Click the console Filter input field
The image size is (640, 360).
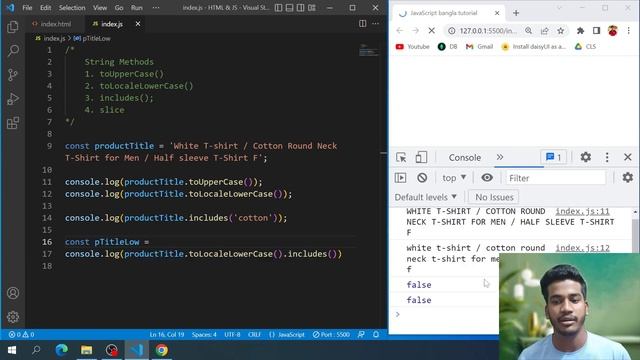click(x=555, y=178)
